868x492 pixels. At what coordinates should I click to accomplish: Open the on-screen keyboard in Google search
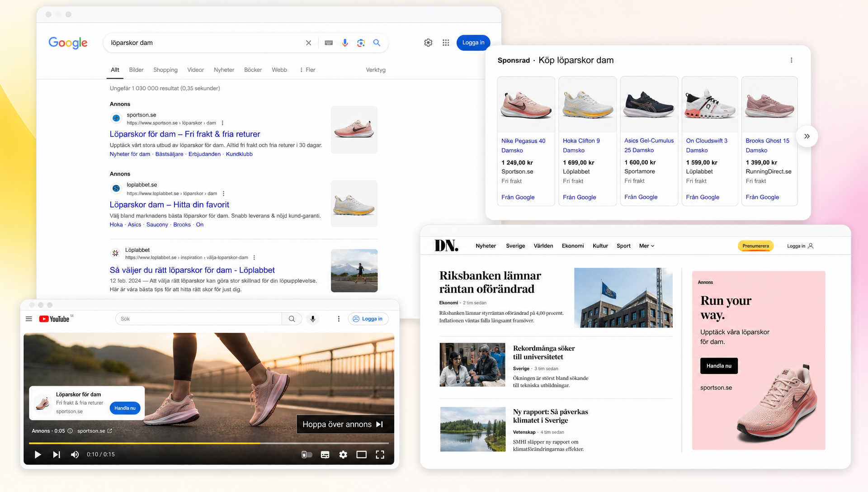point(329,43)
